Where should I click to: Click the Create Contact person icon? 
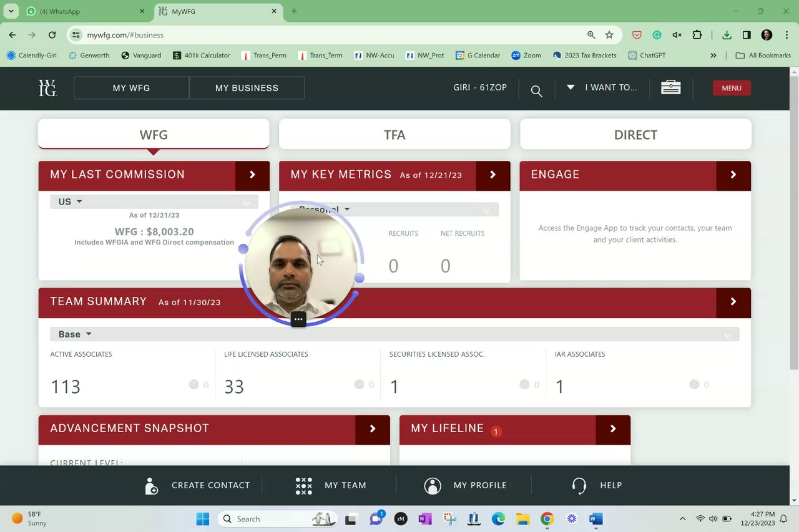(152, 486)
